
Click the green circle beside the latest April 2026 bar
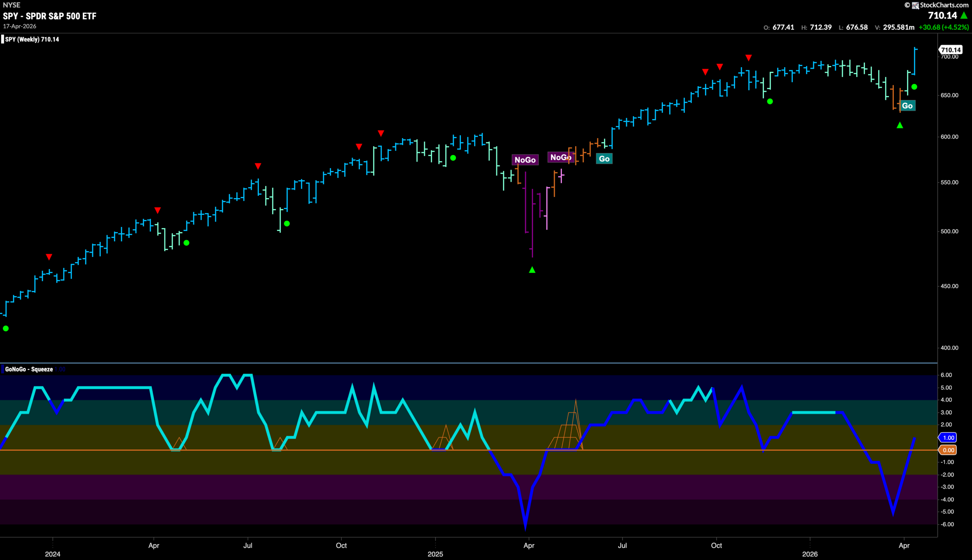pyautogui.click(x=914, y=87)
